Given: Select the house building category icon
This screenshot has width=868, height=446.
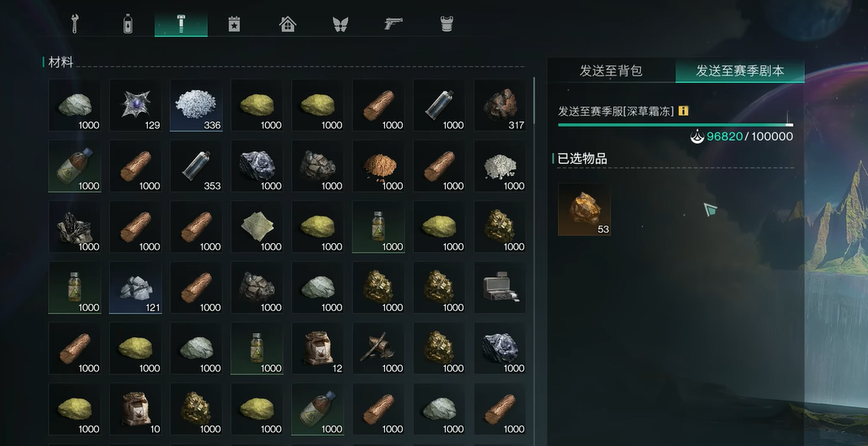Looking at the screenshot, I should click(288, 24).
